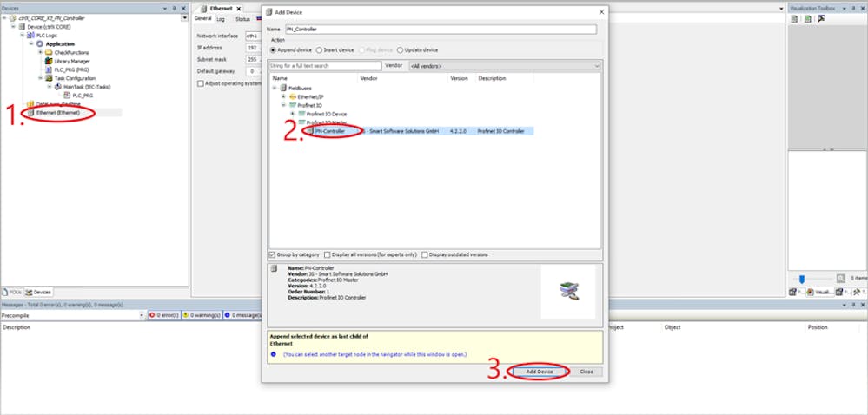Toggle the 0 error(s) filter
868x415 pixels.
click(x=164, y=315)
